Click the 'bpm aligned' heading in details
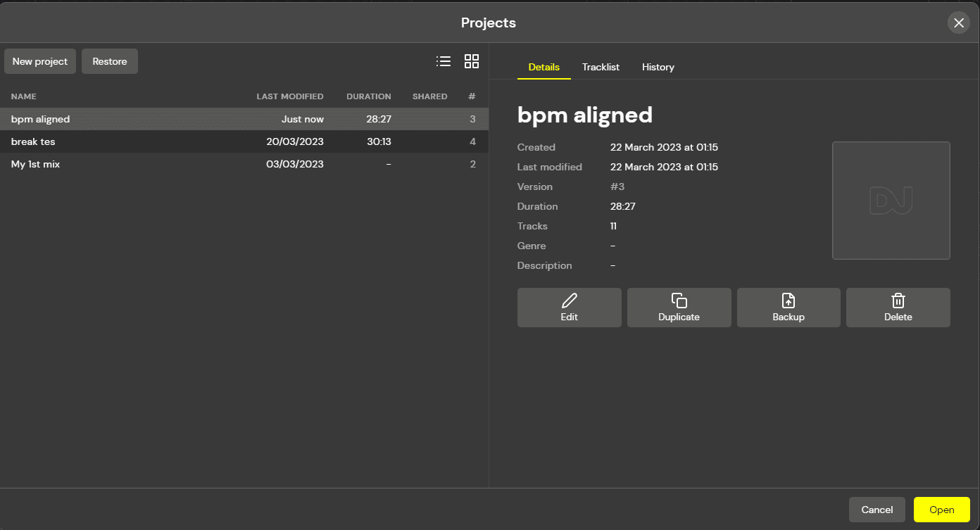The height and width of the screenshot is (530, 980). [x=585, y=115]
